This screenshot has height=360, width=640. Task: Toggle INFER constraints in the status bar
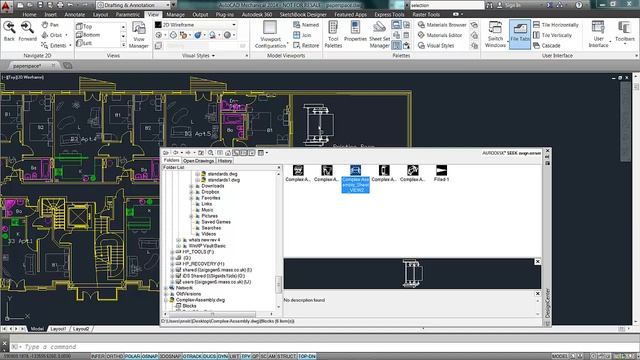point(98,356)
